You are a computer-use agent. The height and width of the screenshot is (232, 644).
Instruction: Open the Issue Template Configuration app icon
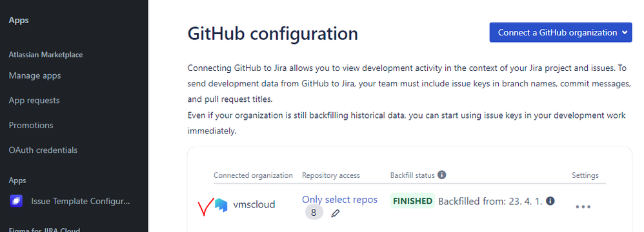pyautogui.click(x=16, y=201)
